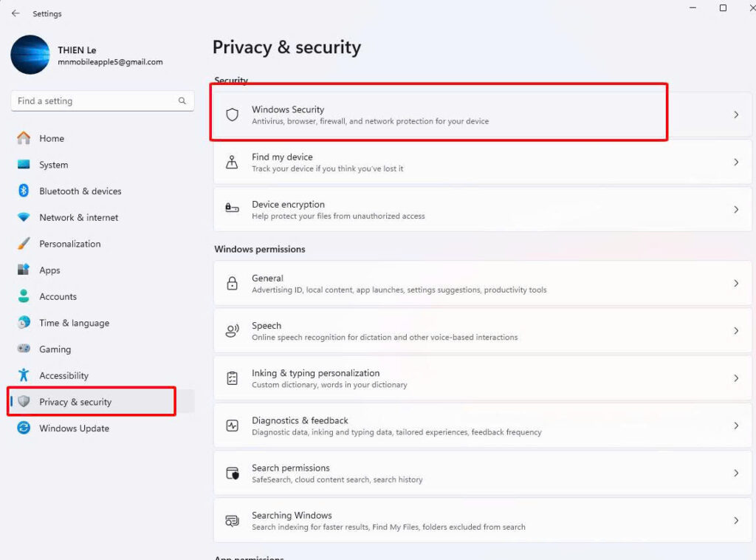
Task: Click the Find my device icon
Action: click(x=233, y=163)
